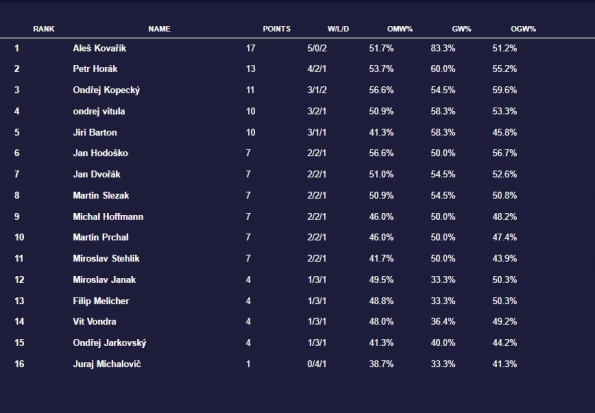
Task: Open Jan Hodoško's player entry
Action: pyautogui.click(x=100, y=153)
